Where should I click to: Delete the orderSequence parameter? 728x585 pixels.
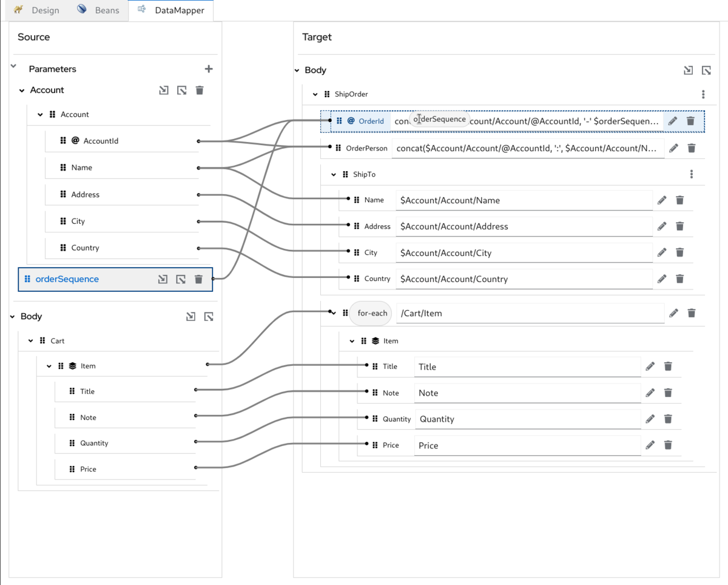tap(198, 279)
